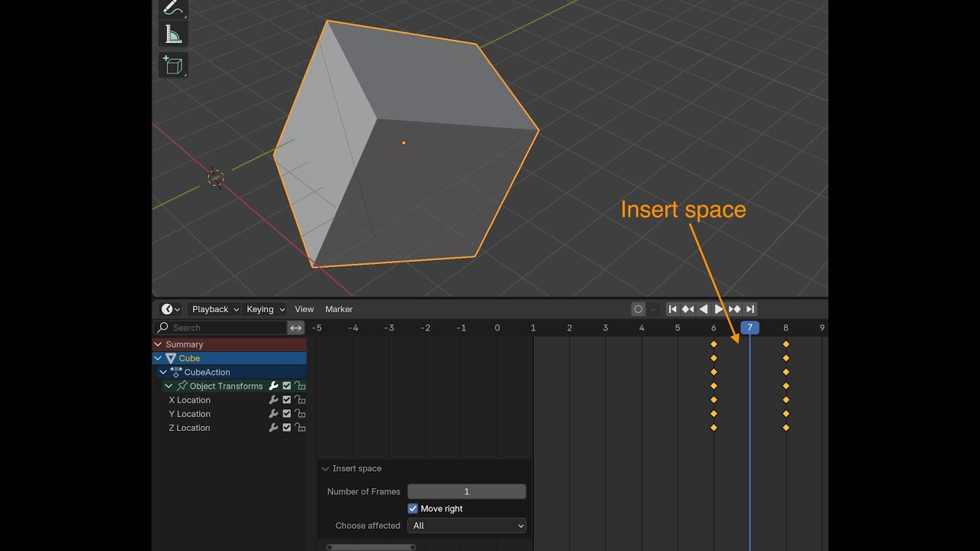980x551 pixels.
Task: Select the Cube channel name
Action: (x=189, y=358)
